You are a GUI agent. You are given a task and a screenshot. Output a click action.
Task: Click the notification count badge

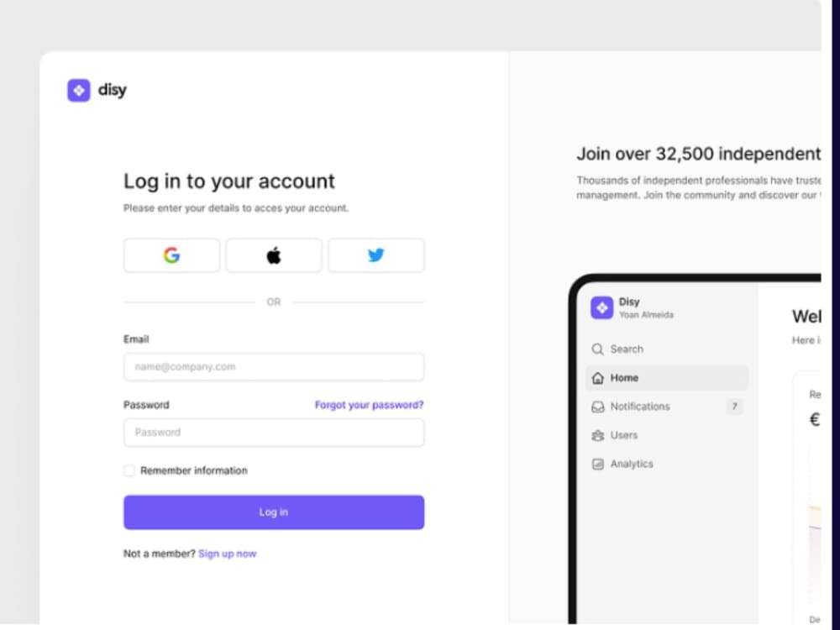[x=733, y=407]
